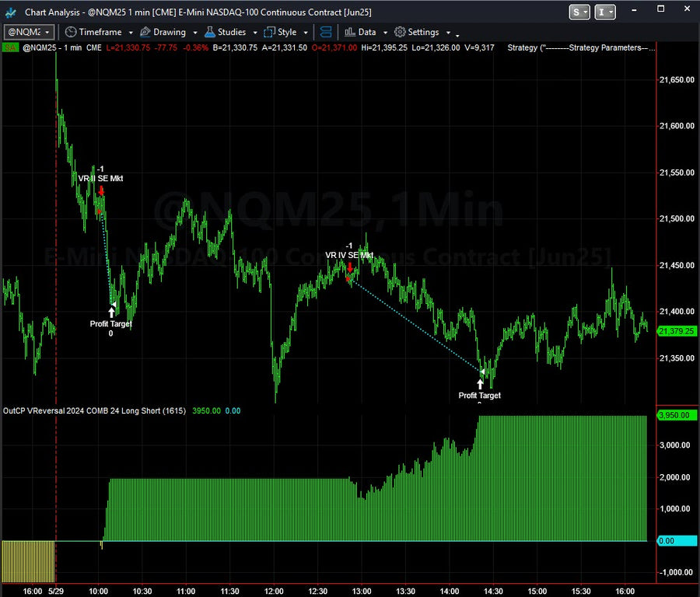The width and height of the screenshot is (700, 597).
Task: Click the Studies flask icon
Action: tap(210, 32)
